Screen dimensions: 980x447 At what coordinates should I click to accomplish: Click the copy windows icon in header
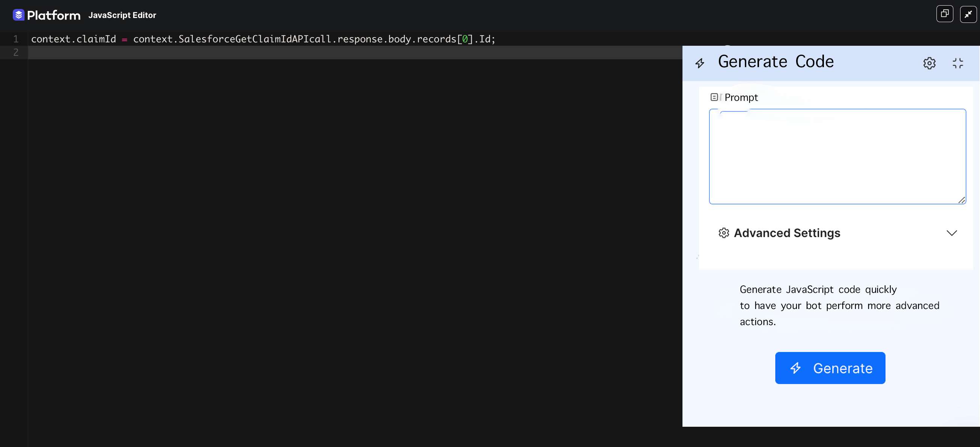944,14
